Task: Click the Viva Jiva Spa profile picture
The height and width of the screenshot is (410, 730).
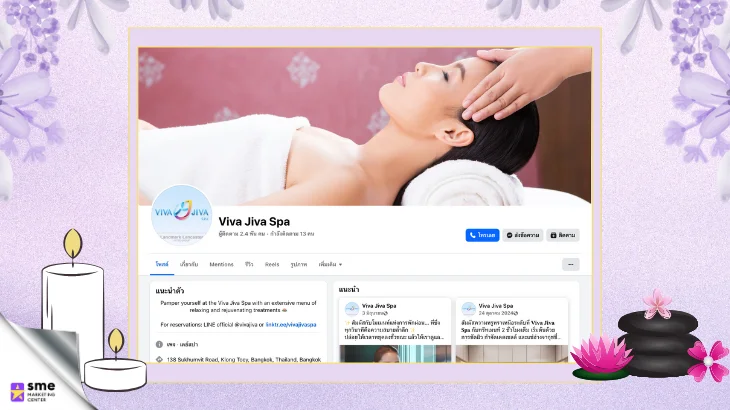Action: 181,215
